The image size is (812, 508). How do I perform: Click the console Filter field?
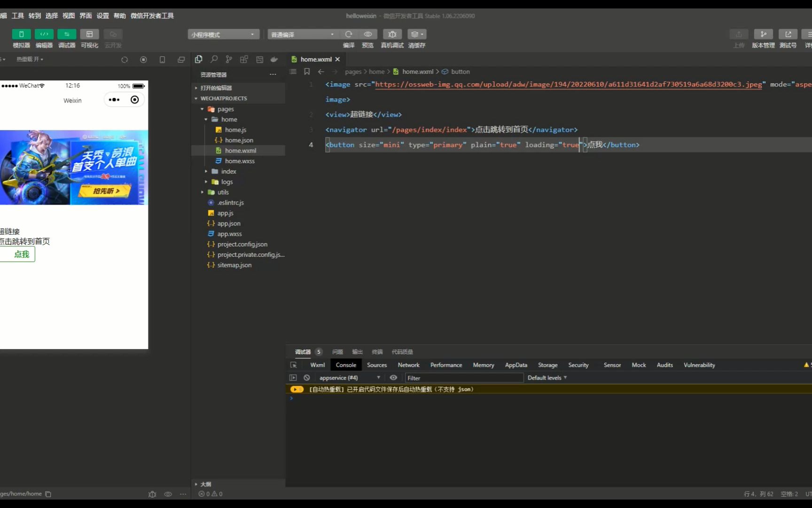click(x=464, y=378)
